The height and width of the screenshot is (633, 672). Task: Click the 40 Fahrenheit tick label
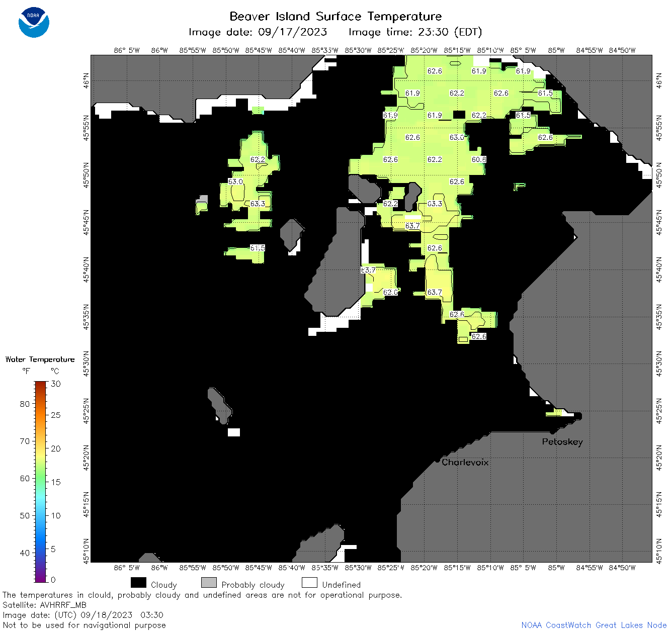[x=25, y=553]
